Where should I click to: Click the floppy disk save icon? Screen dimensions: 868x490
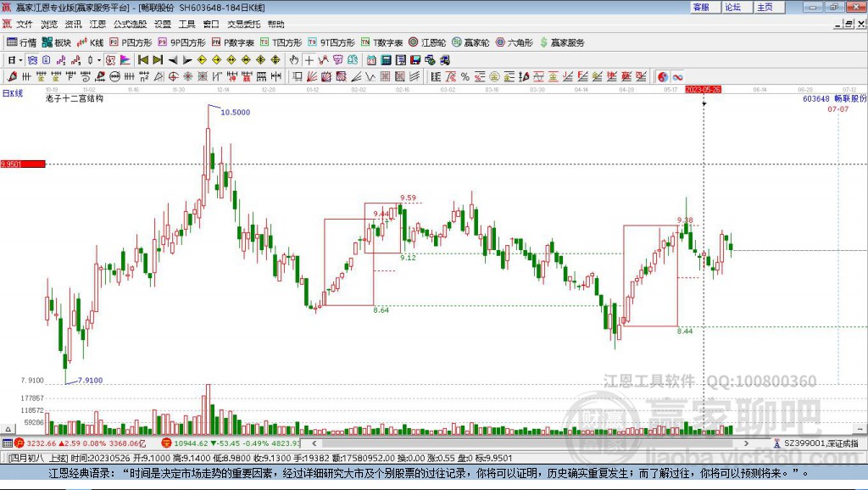click(415, 60)
